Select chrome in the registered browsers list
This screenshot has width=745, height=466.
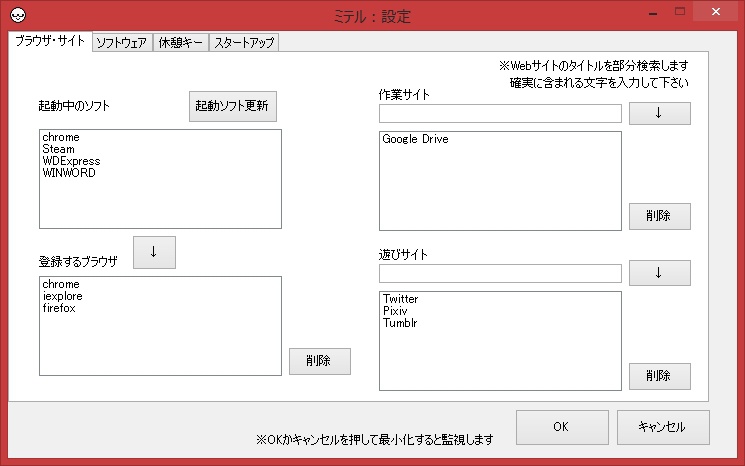pos(61,284)
